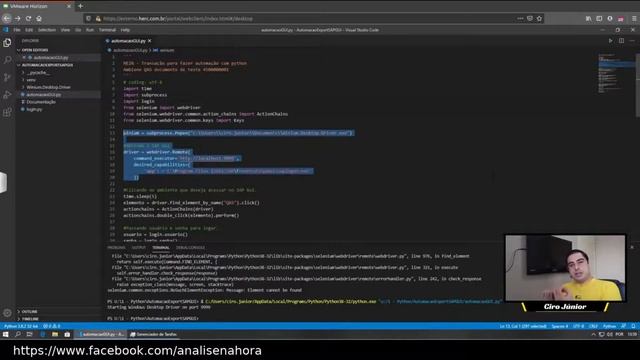Click the editor minimap
Image resolution: width=640 pixels, height=360 pixels.
pyautogui.click(x=616, y=73)
